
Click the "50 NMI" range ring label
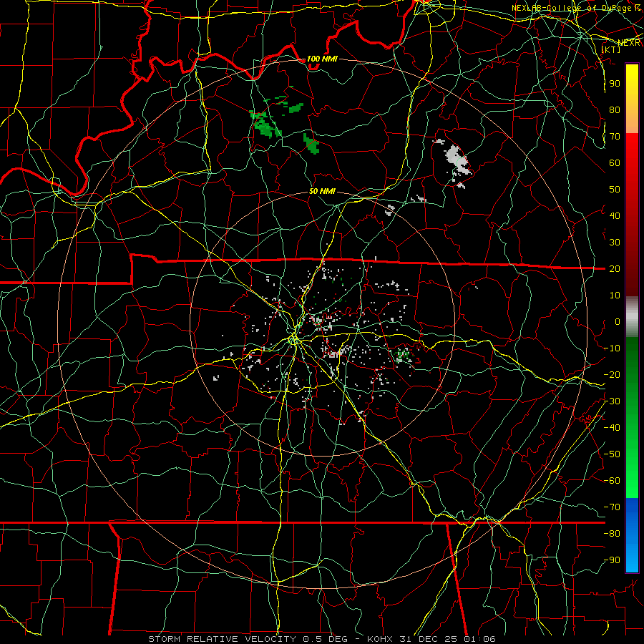coord(322,191)
